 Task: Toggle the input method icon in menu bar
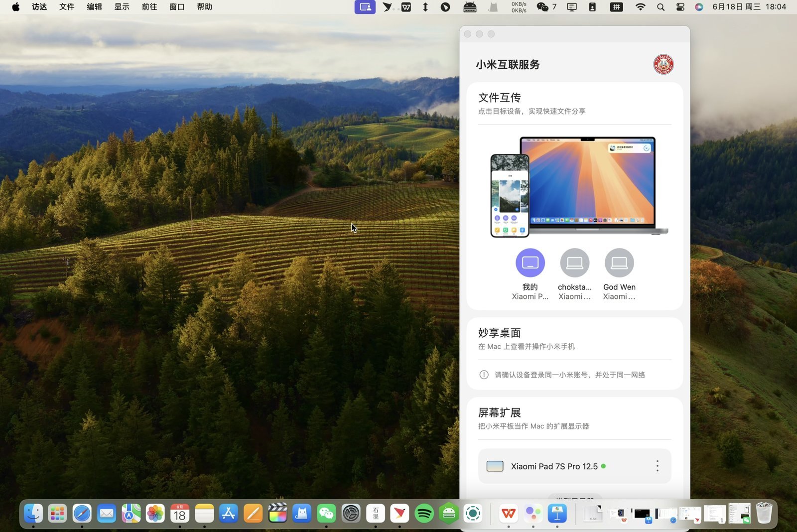pyautogui.click(x=616, y=7)
